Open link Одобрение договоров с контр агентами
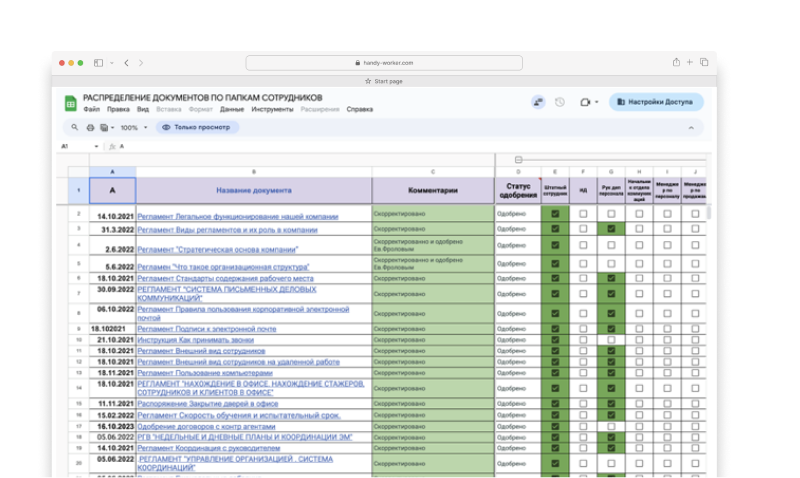The width and height of the screenshot is (800, 478). click(206, 426)
